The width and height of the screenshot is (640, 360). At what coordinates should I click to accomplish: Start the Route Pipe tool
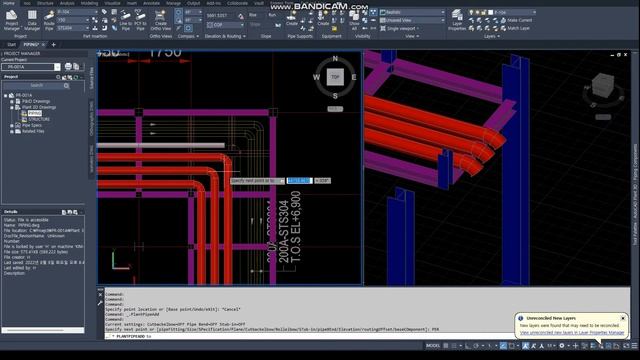[49, 20]
